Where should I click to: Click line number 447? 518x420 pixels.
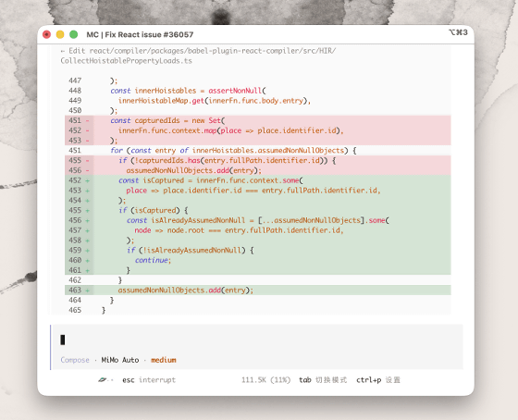[x=75, y=80]
